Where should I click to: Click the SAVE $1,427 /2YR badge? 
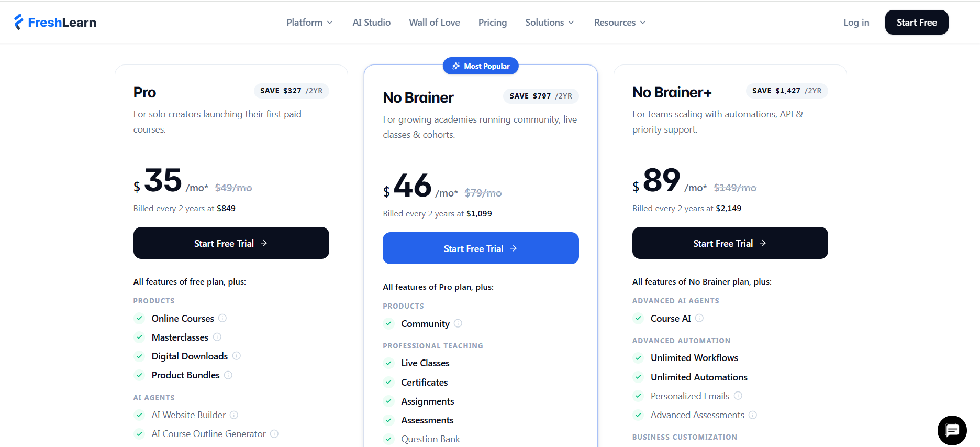(x=787, y=91)
